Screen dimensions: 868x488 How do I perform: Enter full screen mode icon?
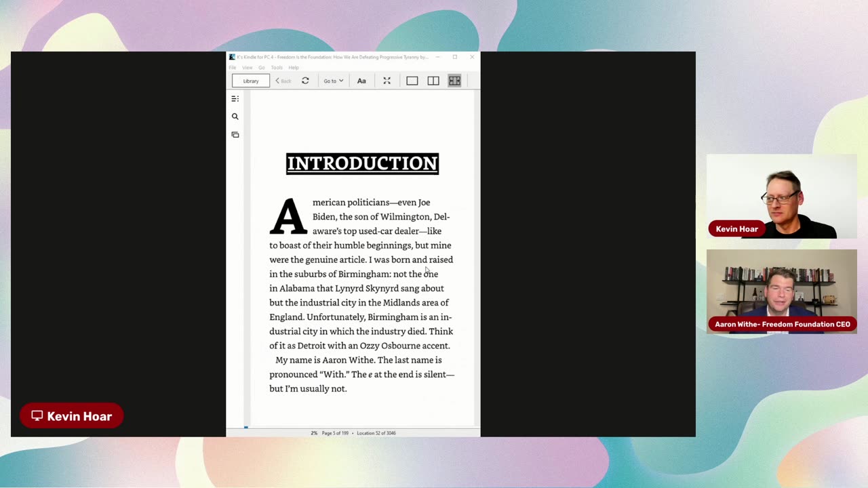pyautogui.click(x=387, y=81)
